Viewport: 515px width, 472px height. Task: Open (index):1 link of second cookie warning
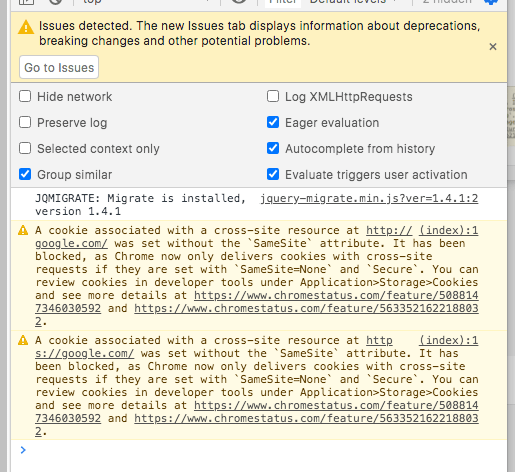449,340
